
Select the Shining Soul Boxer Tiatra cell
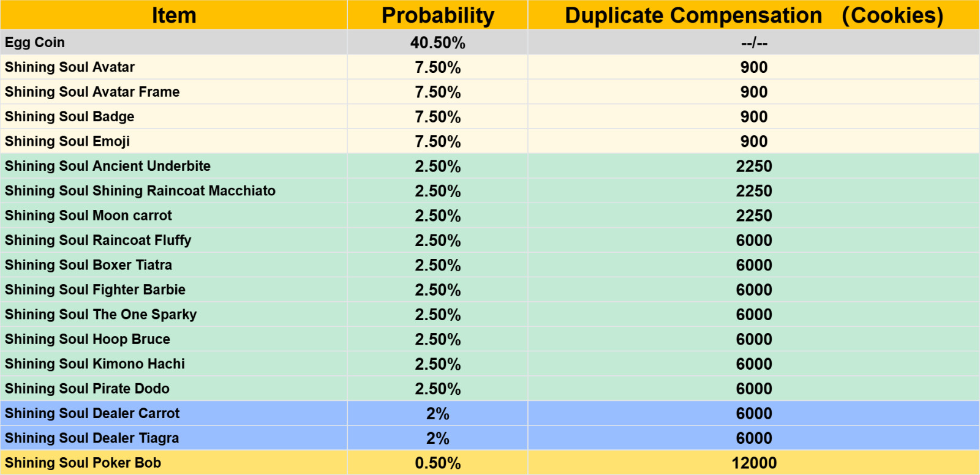pos(174,264)
